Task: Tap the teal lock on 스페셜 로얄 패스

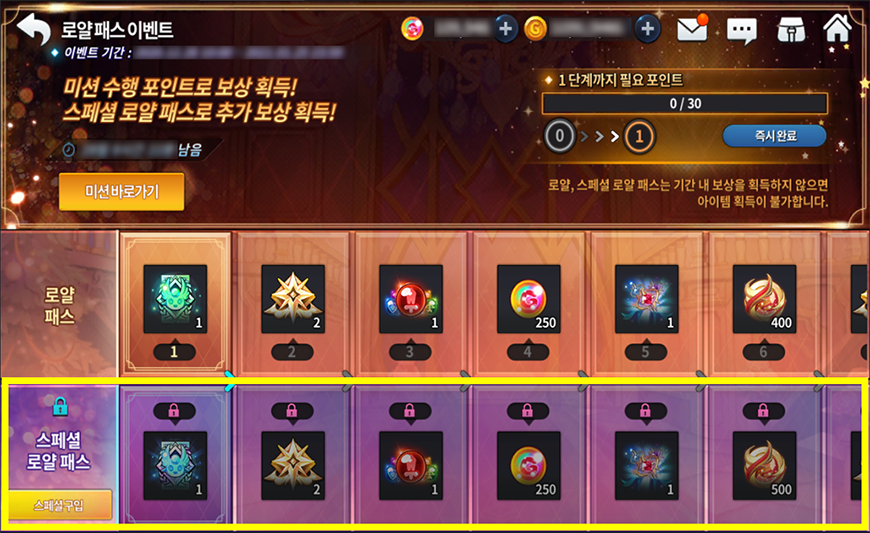Action: (60, 406)
